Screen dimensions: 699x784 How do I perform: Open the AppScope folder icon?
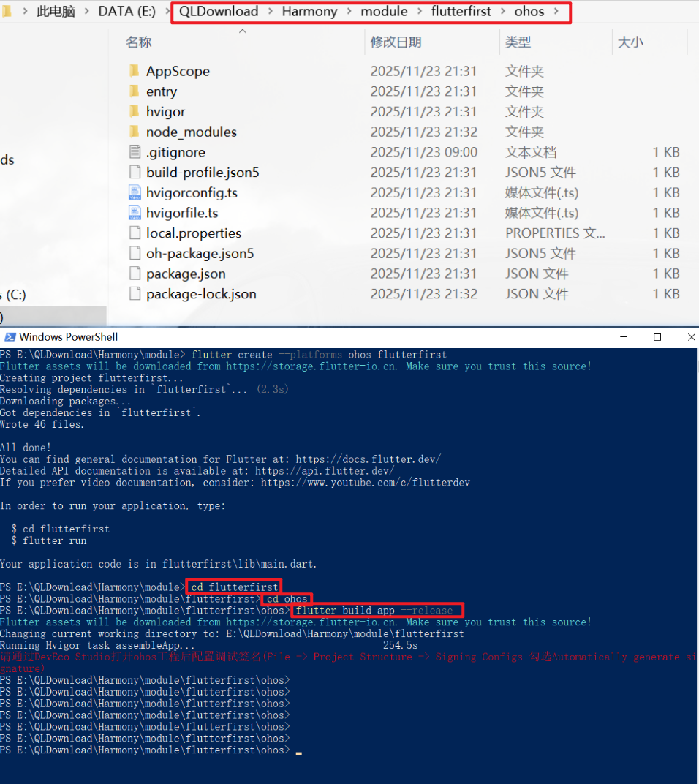click(135, 71)
